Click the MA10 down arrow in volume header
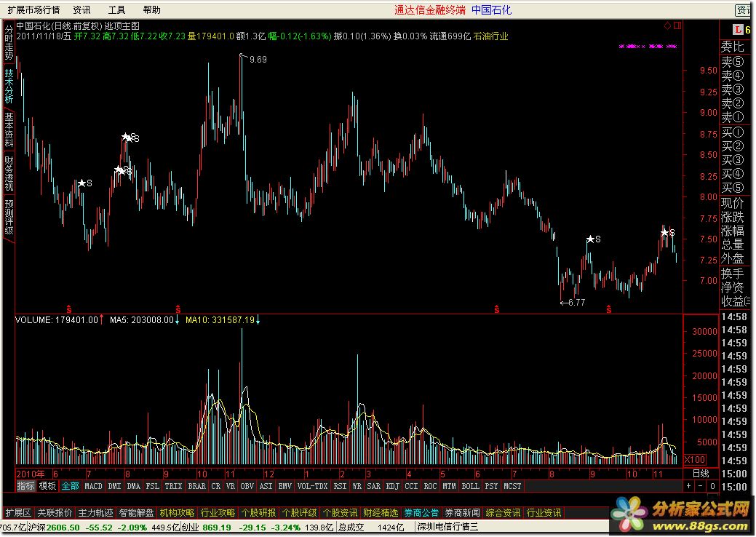 pyautogui.click(x=258, y=319)
